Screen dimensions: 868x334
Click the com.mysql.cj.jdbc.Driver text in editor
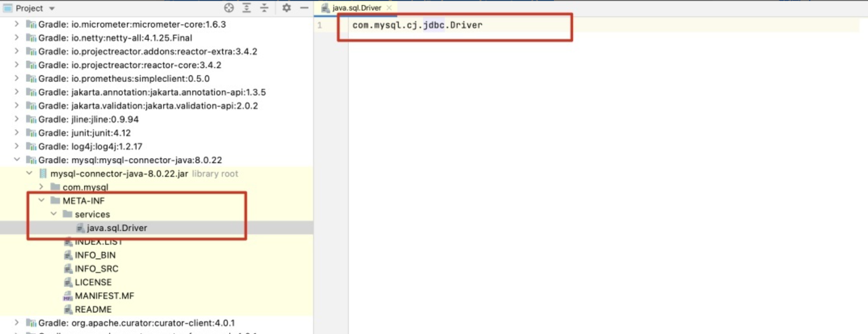[x=417, y=25]
